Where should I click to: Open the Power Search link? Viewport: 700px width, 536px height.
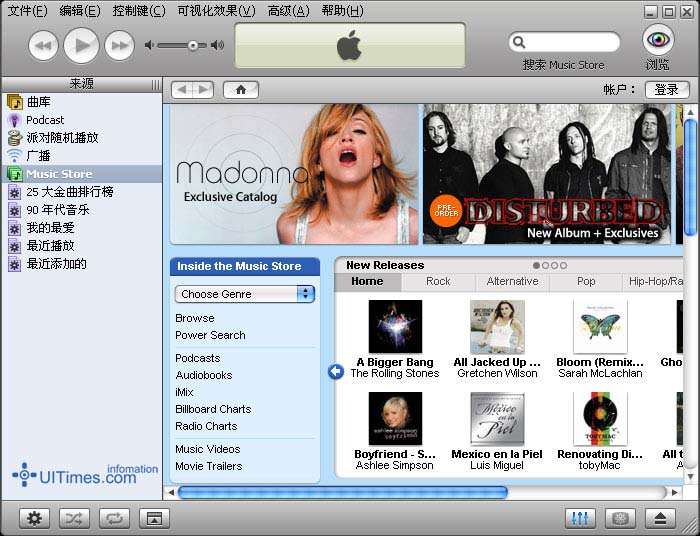[x=210, y=335]
